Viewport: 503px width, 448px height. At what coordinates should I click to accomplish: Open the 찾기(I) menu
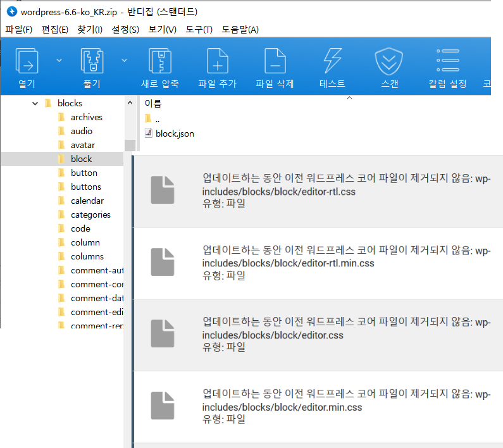coord(90,30)
